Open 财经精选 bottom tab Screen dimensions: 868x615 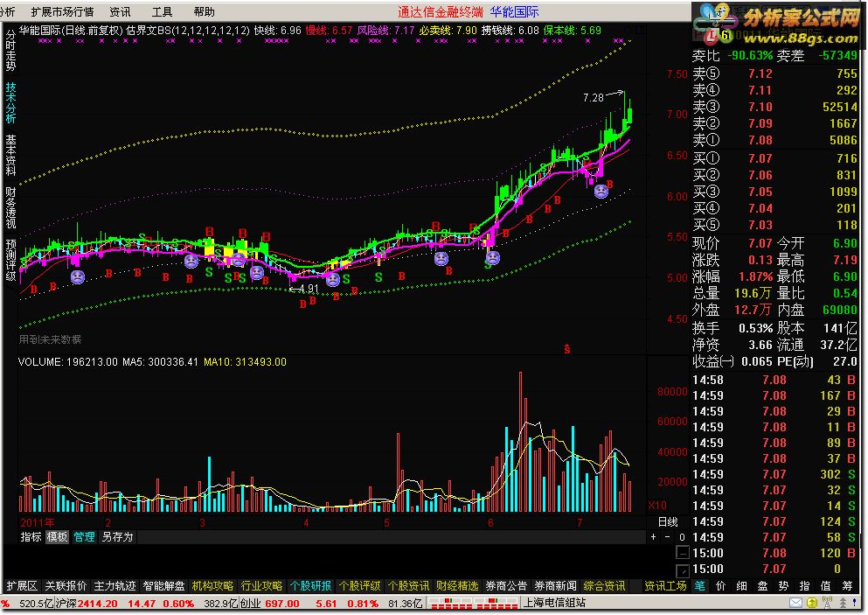[457, 586]
